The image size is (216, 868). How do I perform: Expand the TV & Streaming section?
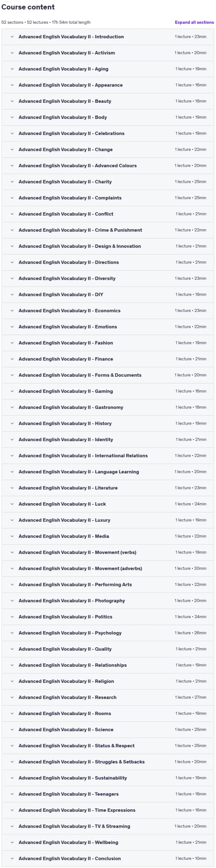tap(108, 826)
